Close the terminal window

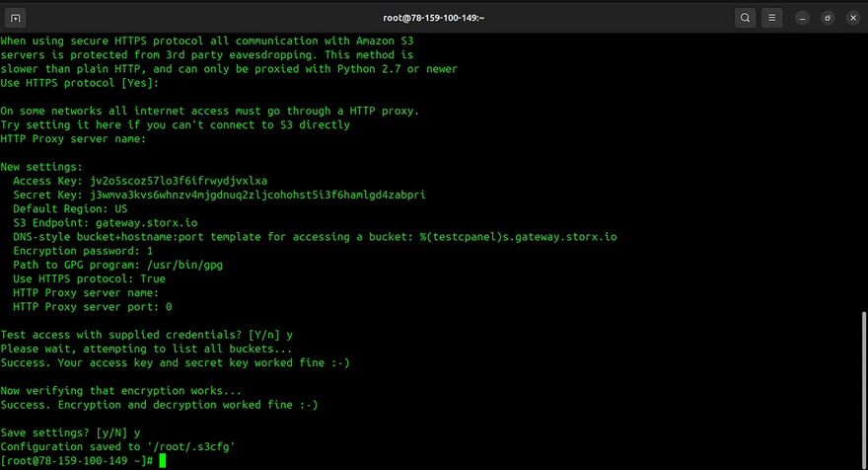pyautogui.click(x=850, y=17)
